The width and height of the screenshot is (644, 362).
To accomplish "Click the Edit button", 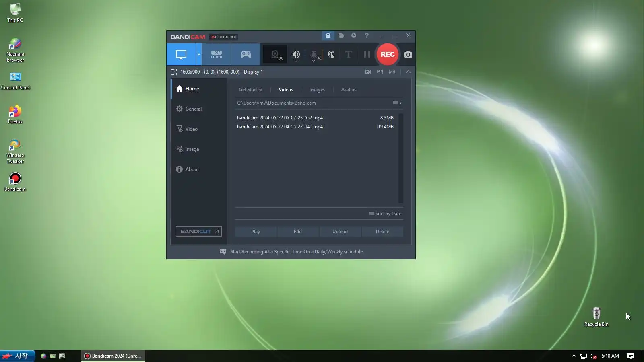I will click(298, 232).
